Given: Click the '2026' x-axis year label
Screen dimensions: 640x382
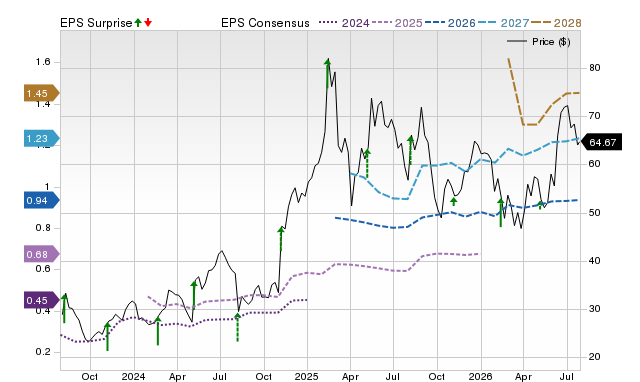Looking at the screenshot, I should coord(481,376).
